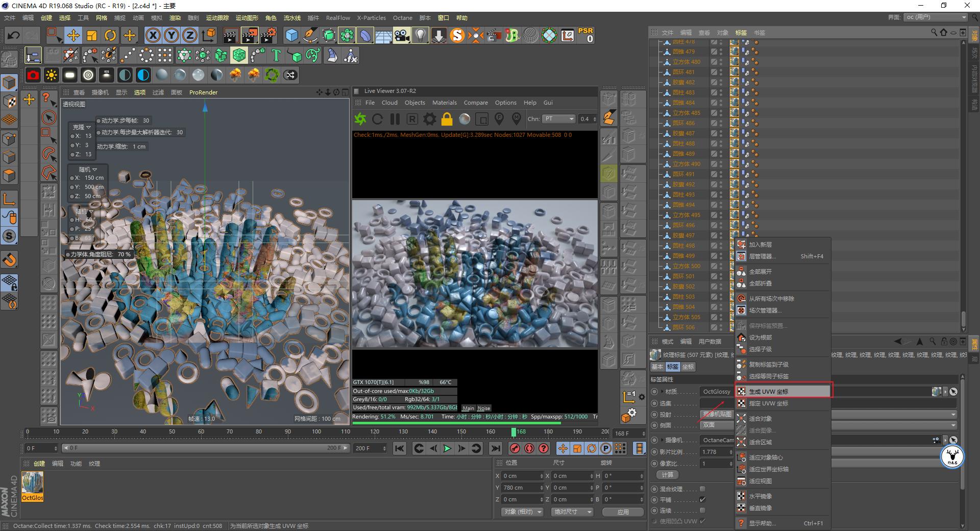The width and height of the screenshot is (980, 531).
Task: Select the OctGlossy material thumbnail
Action: tap(32, 484)
